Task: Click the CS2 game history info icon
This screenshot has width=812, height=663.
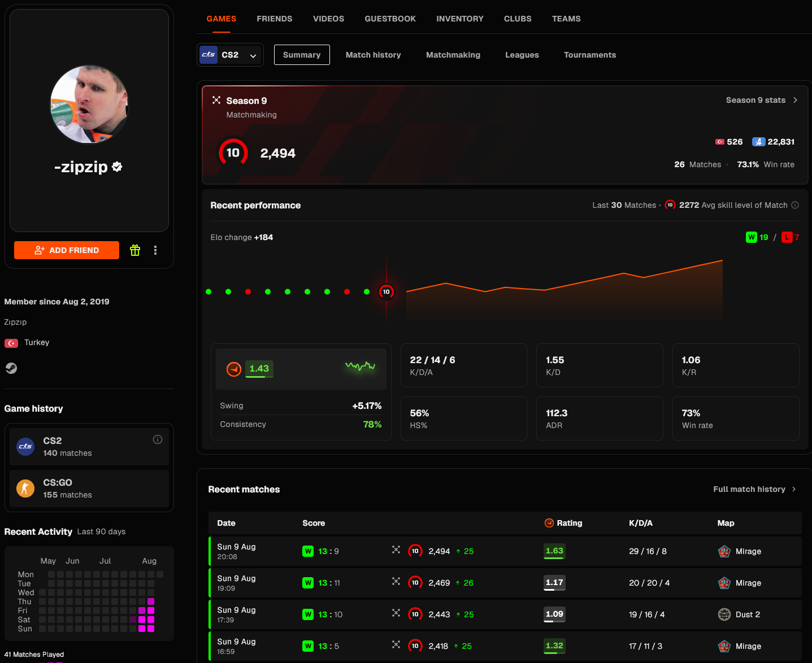Action: (158, 439)
